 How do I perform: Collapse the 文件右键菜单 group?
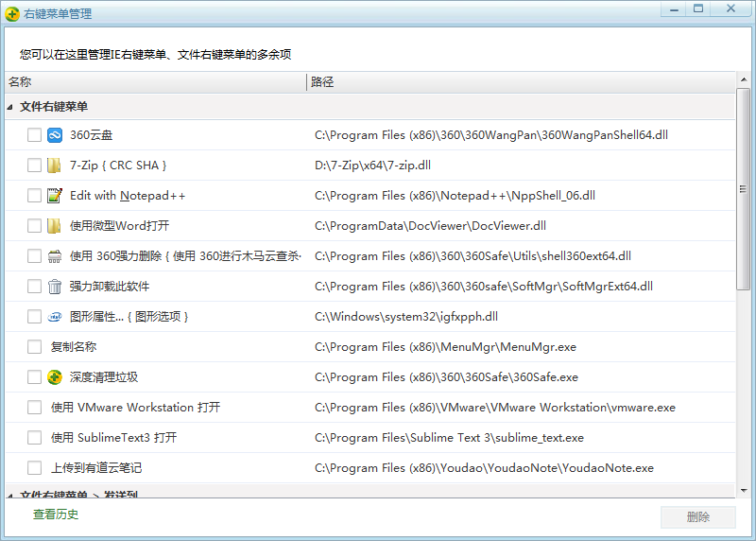pos(10,107)
